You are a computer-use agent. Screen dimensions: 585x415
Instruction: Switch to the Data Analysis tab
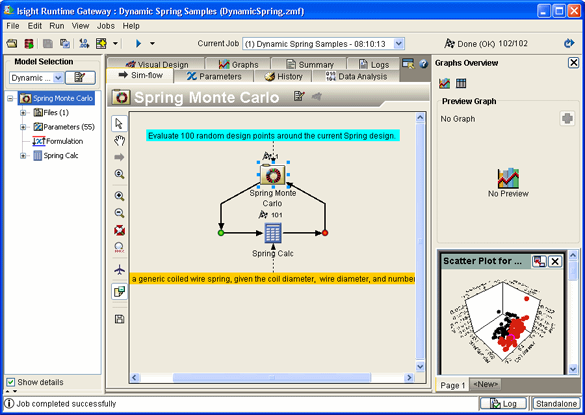356,77
